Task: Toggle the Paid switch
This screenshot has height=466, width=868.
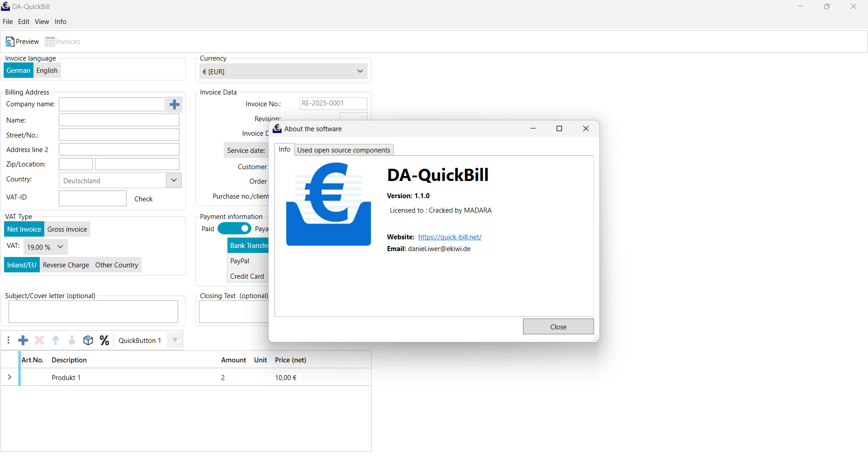Action: pyautogui.click(x=234, y=228)
